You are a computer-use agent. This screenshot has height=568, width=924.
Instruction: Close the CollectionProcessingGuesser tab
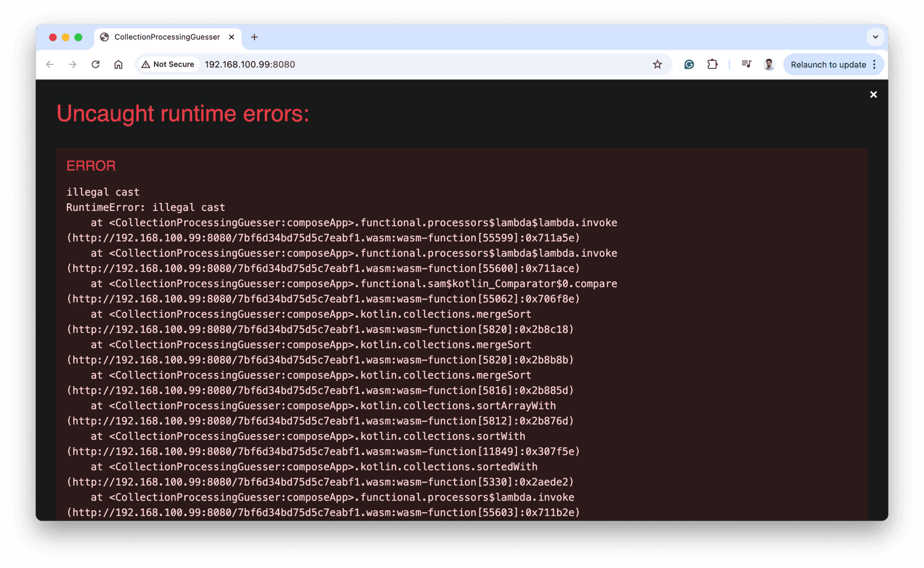(231, 37)
